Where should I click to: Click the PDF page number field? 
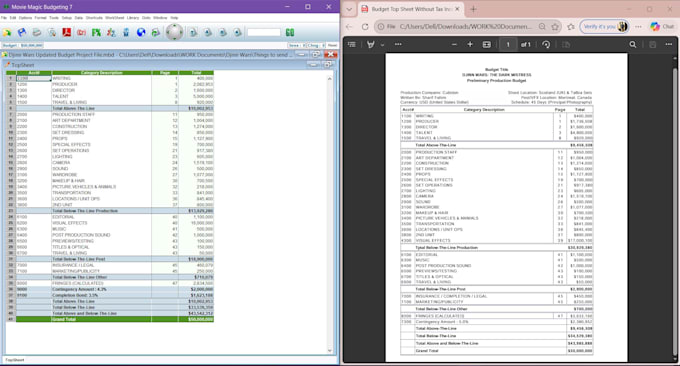tap(508, 44)
